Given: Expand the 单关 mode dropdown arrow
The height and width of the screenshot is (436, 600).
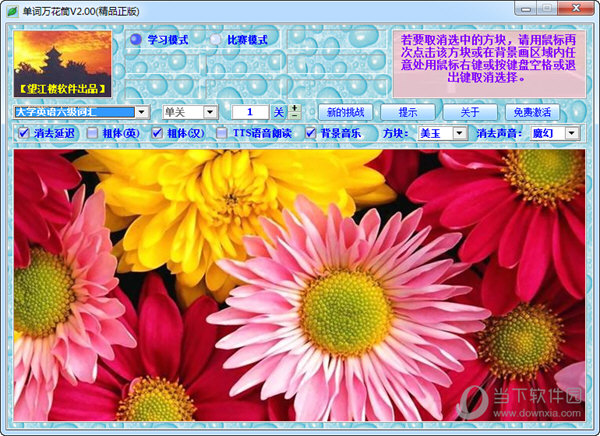Looking at the screenshot, I should coord(210,112).
